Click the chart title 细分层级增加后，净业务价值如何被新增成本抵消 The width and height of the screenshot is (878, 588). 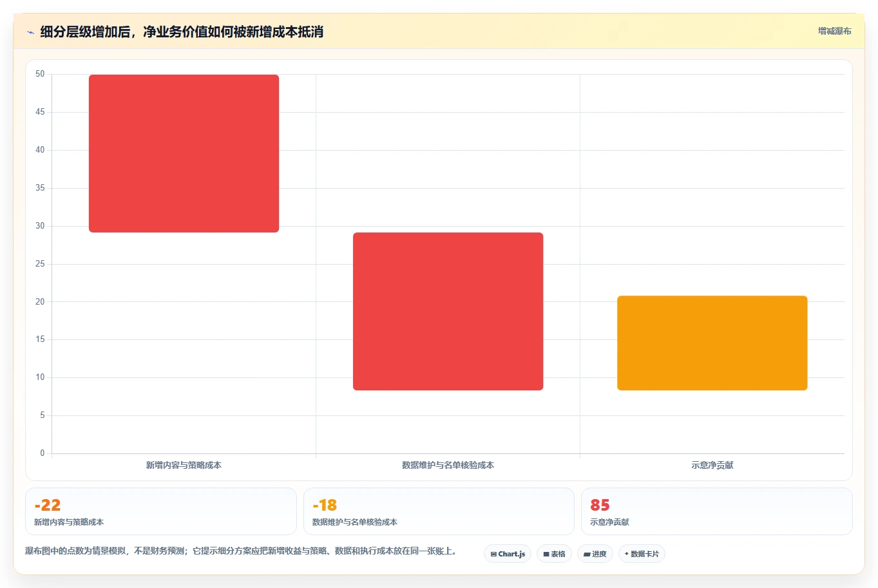[x=182, y=32]
